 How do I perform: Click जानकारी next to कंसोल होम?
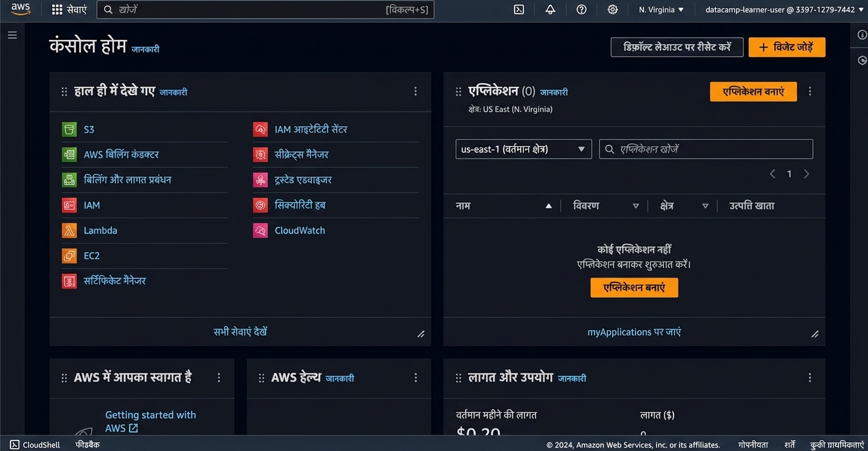tap(145, 49)
